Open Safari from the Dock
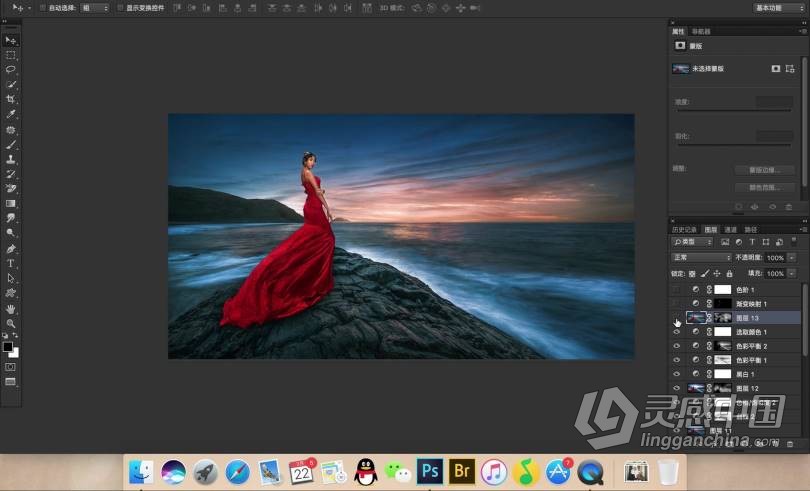Screen dimensions: 810x491 [x=237, y=471]
